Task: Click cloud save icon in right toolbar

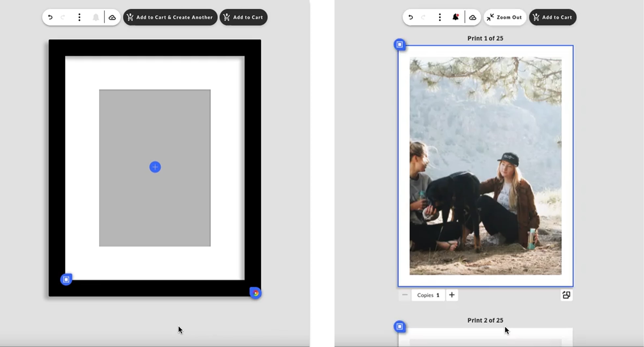Action: [472, 18]
